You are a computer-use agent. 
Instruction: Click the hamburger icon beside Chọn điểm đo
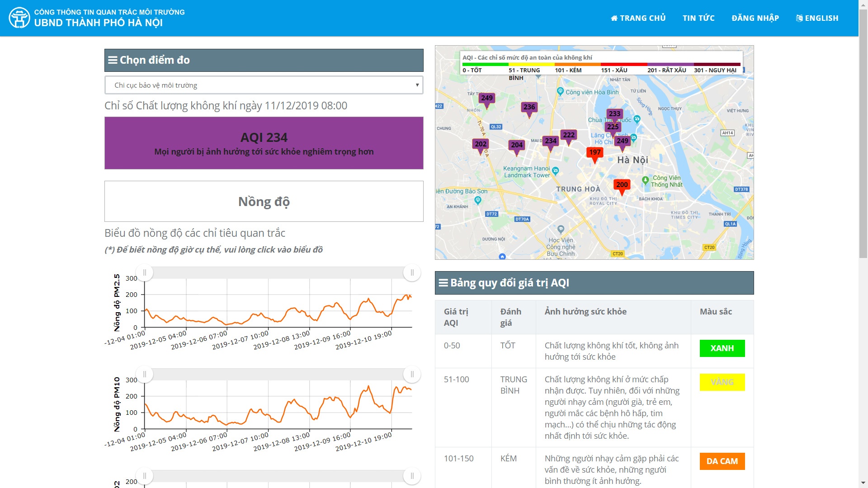tap(113, 60)
